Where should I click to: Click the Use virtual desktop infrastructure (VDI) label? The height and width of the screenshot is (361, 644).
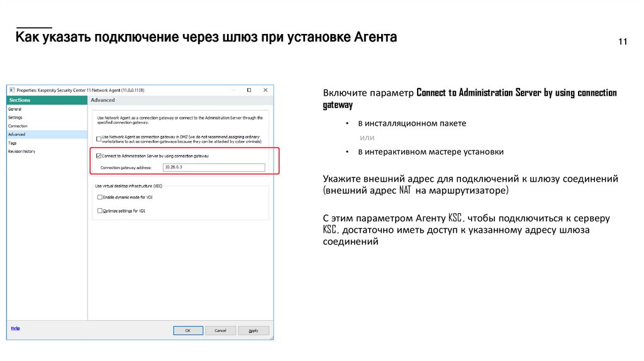128,186
